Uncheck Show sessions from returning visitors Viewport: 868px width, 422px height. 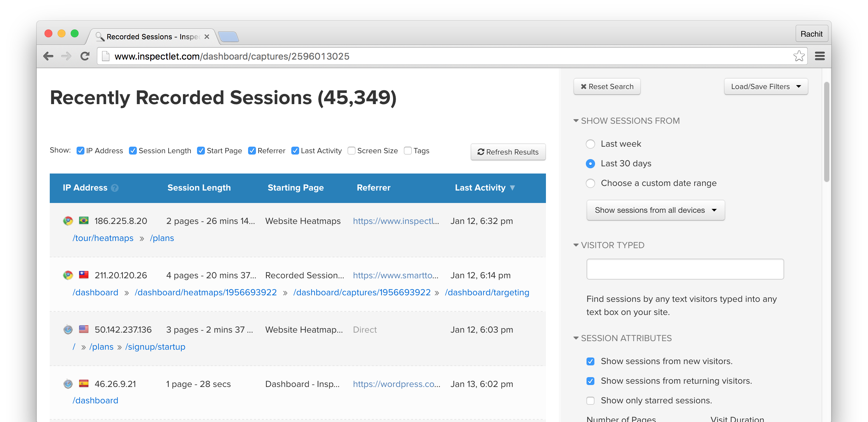click(x=590, y=381)
